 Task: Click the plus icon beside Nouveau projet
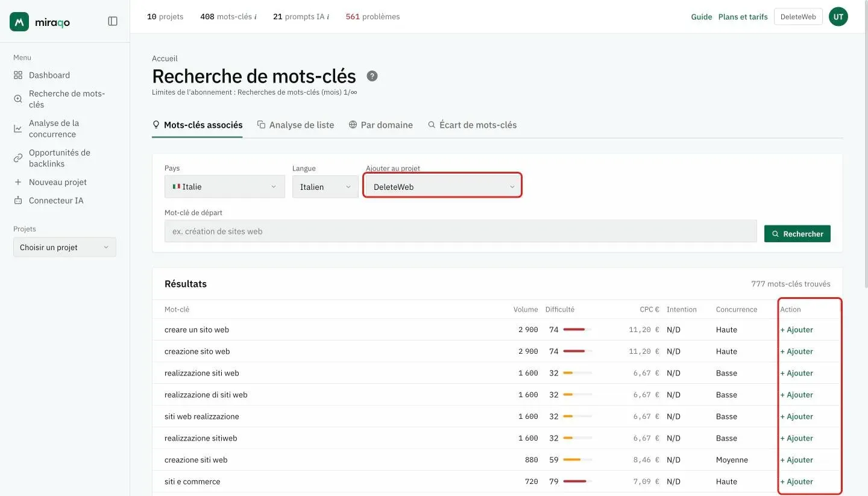coord(18,182)
